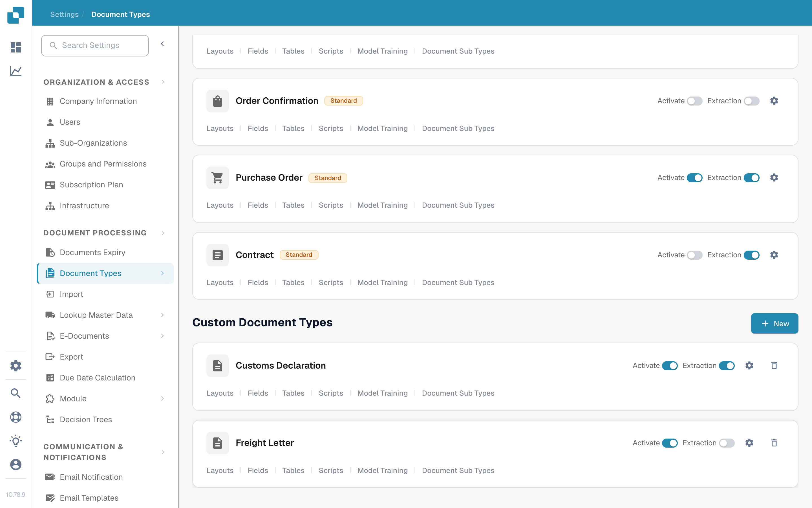Collapse Organization & Access section
The image size is (812, 508).
pos(163,82)
